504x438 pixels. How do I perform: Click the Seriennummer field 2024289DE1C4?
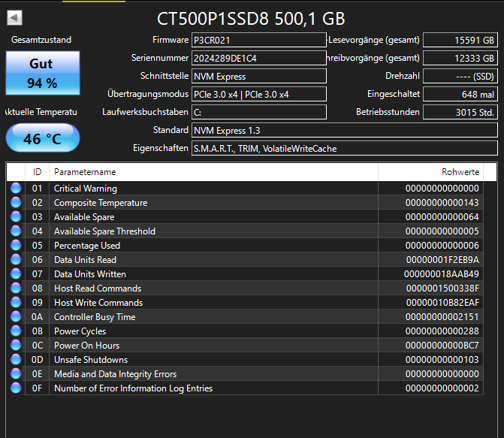[259, 58]
